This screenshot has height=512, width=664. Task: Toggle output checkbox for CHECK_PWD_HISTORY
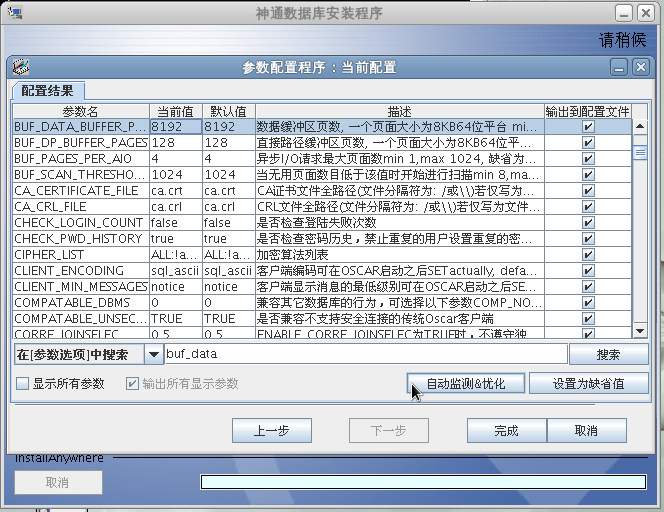[588, 238]
